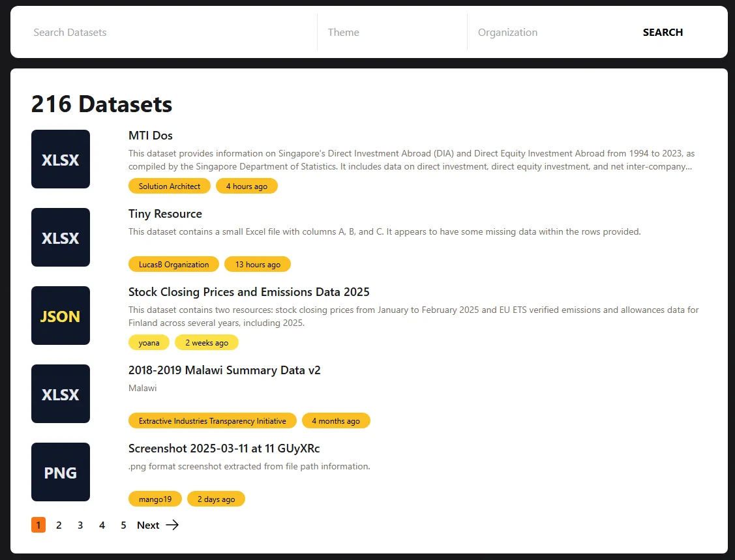The height and width of the screenshot is (560, 735).
Task: Click the SEARCH button
Action: pyautogui.click(x=663, y=33)
